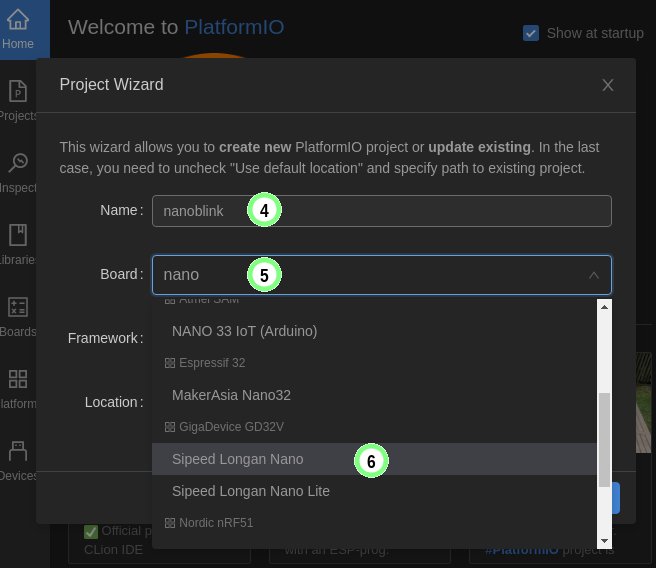Open the Boards sidebar icon
Screen dimensions: 656x568
point(18,315)
